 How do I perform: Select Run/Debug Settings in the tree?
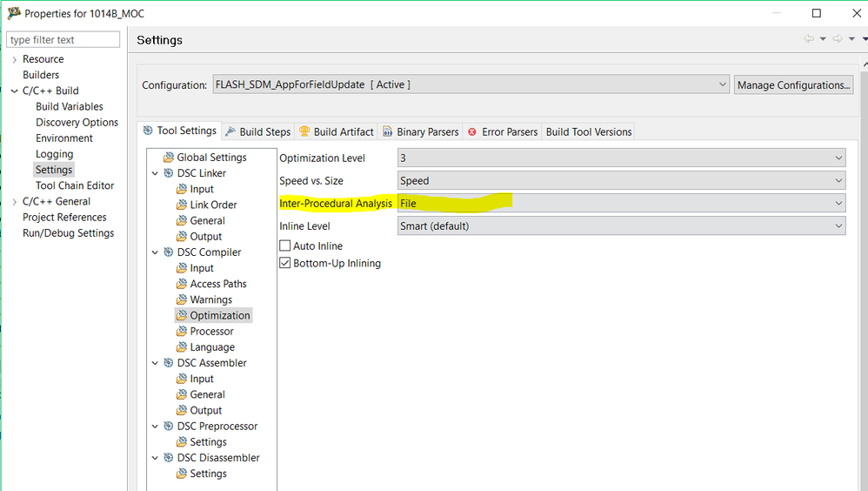pyautogui.click(x=68, y=233)
